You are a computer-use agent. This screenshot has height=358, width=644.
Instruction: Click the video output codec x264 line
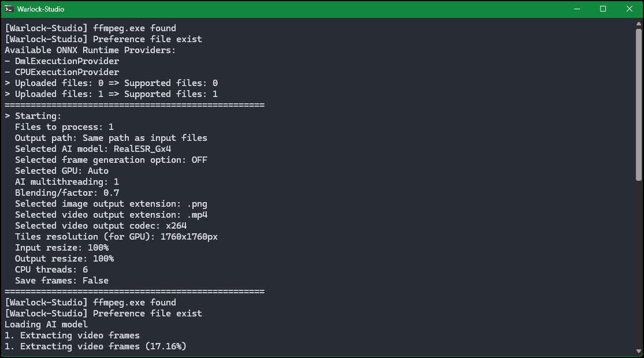pyautogui.click(x=100, y=226)
